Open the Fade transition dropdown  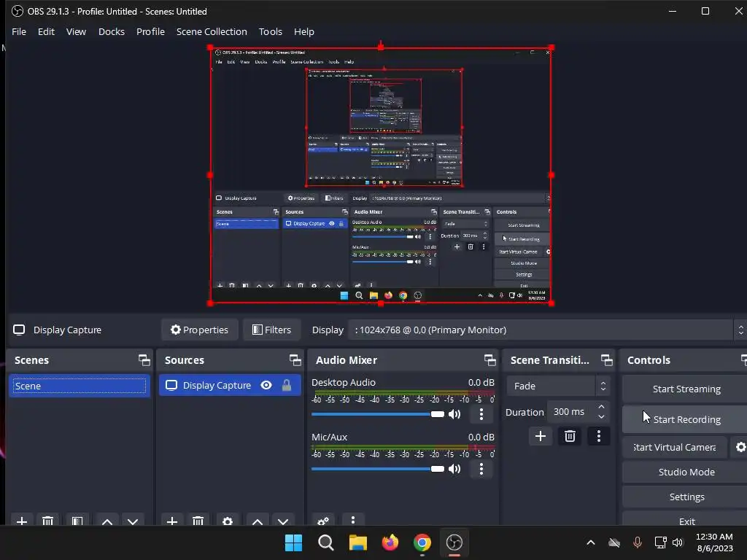[558, 386]
